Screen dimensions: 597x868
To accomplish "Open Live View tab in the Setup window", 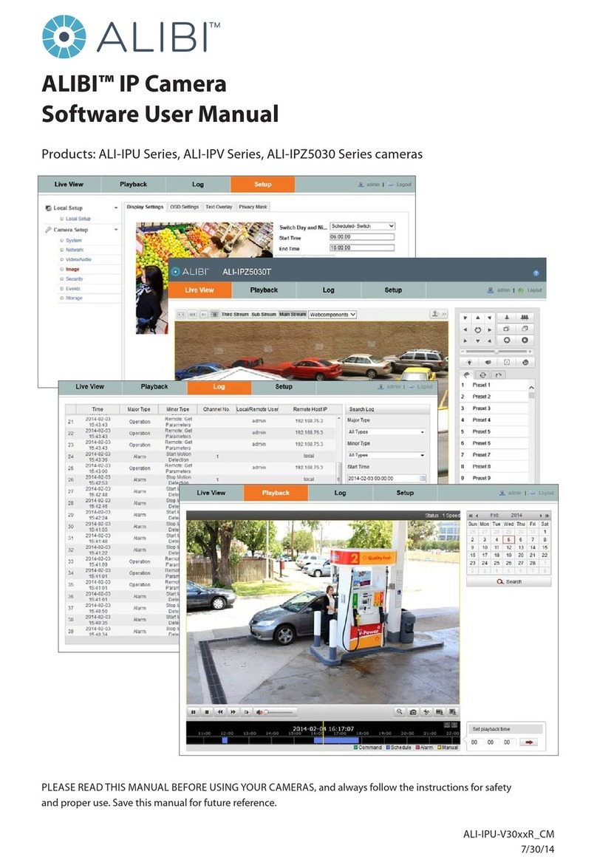I will [x=69, y=185].
